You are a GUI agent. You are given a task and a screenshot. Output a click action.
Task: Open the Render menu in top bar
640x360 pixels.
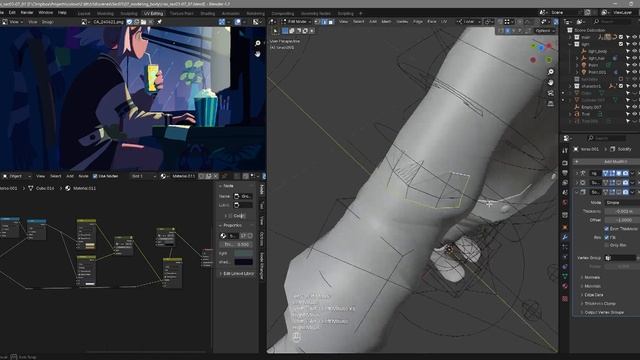pos(27,13)
